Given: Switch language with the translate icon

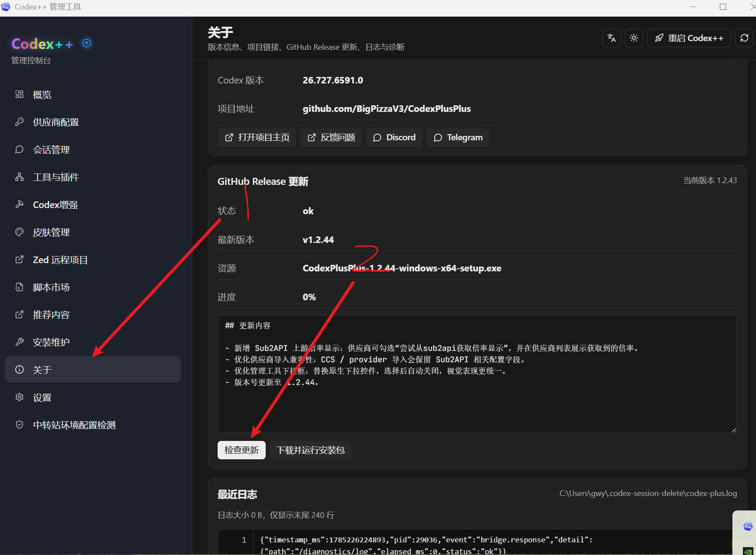Looking at the screenshot, I should (612, 38).
